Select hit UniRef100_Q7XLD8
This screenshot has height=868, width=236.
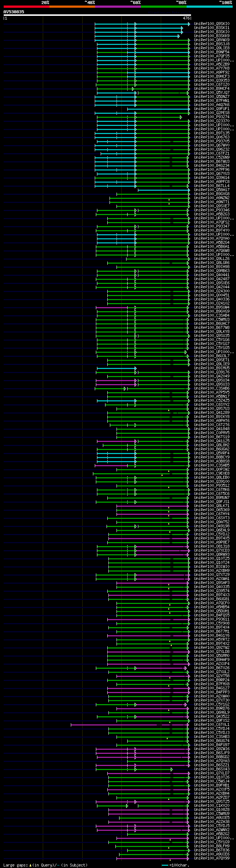(212, 652)
